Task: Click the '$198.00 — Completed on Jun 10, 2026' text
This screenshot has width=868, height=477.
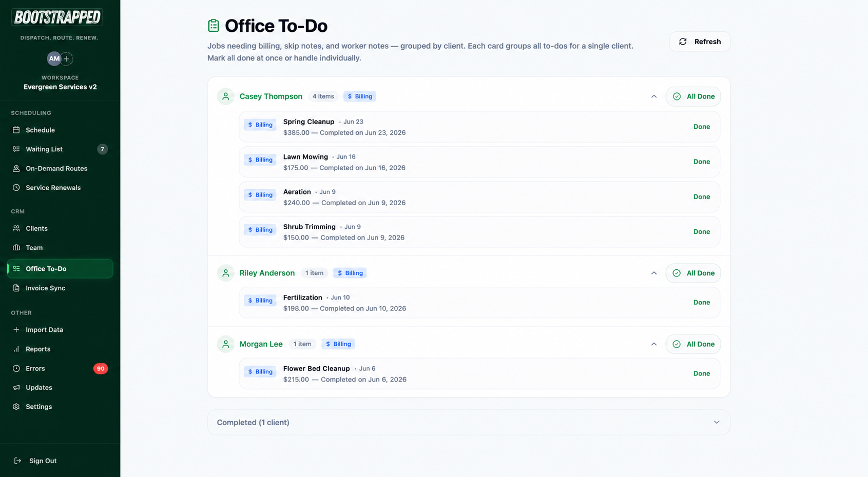Action: coord(344,309)
